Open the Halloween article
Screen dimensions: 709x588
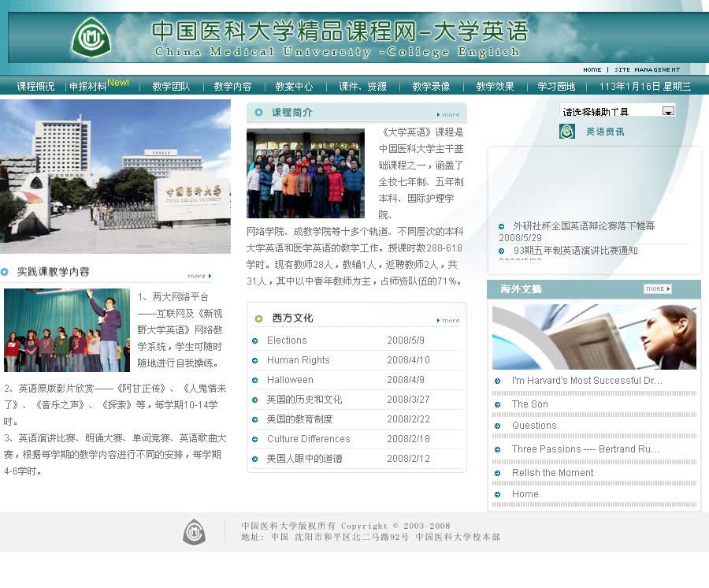(x=290, y=379)
